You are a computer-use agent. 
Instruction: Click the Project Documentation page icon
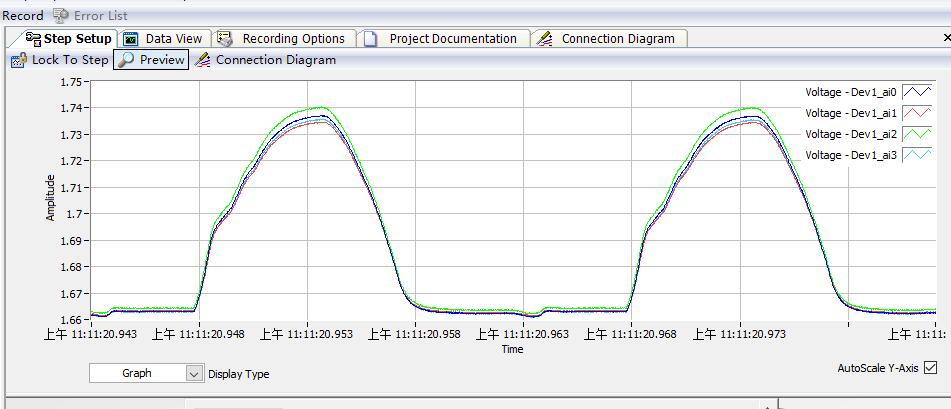(x=371, y=39)
